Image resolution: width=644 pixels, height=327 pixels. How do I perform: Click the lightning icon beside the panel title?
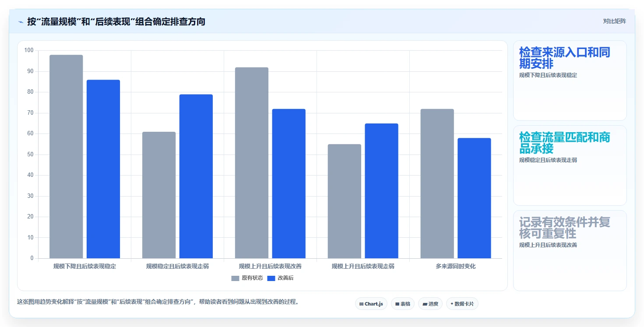21,22
